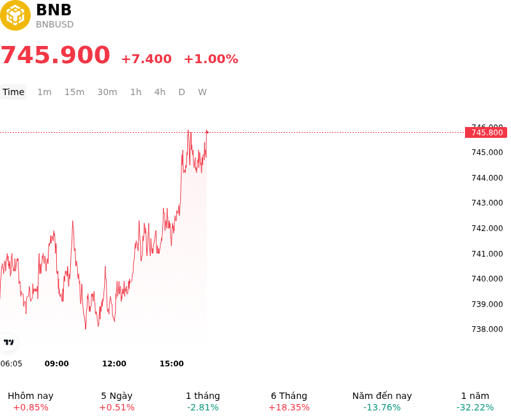Click the BNBUSD symbol text
Screen dimensions: 511x420
click(x=55, y=24)
